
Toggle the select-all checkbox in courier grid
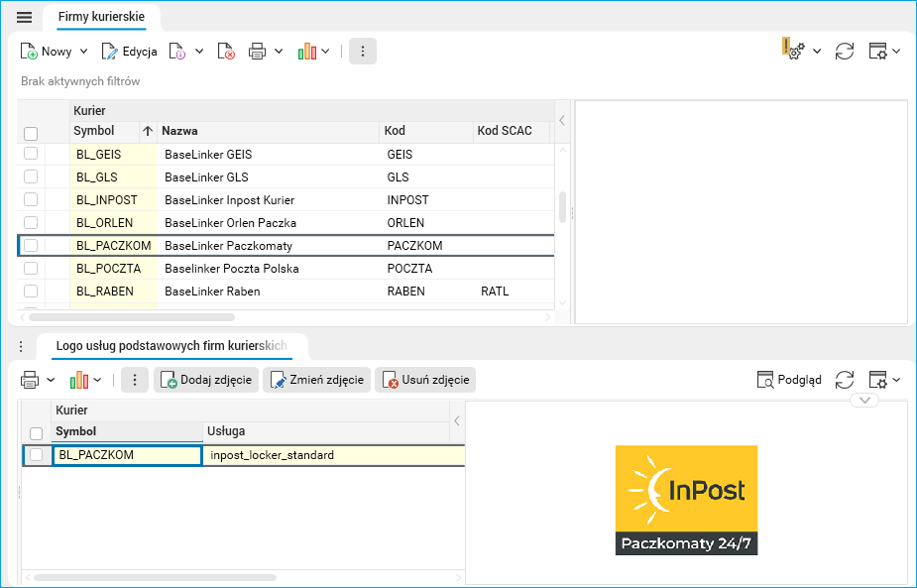click(x=31, y=134)
